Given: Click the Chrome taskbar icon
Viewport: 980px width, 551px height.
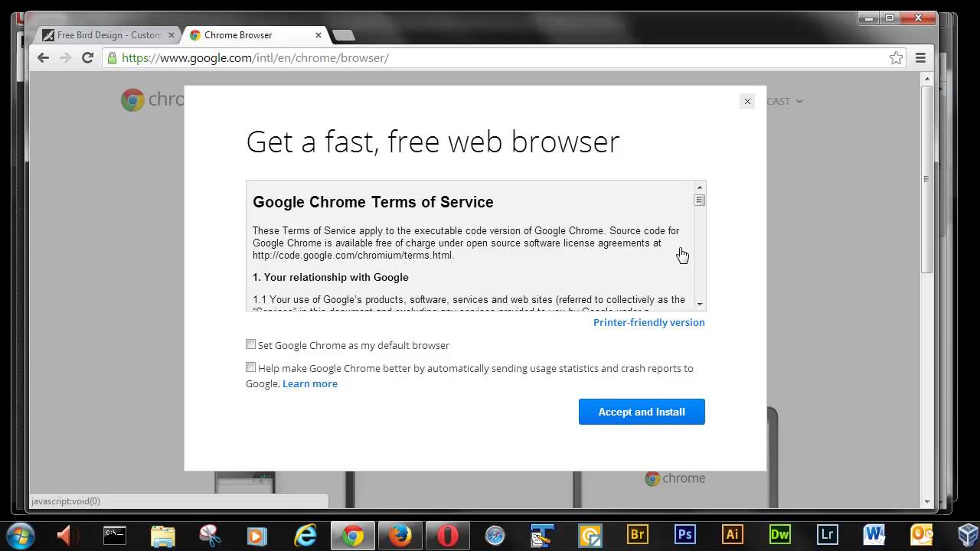Looking at the screenshot, I should (353, 535).
